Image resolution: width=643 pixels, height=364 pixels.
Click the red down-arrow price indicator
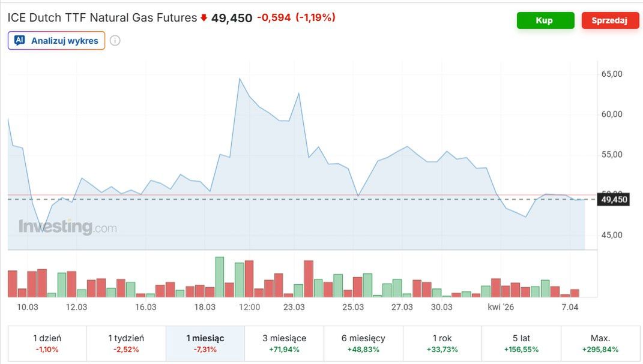click(x=204, y=18)
